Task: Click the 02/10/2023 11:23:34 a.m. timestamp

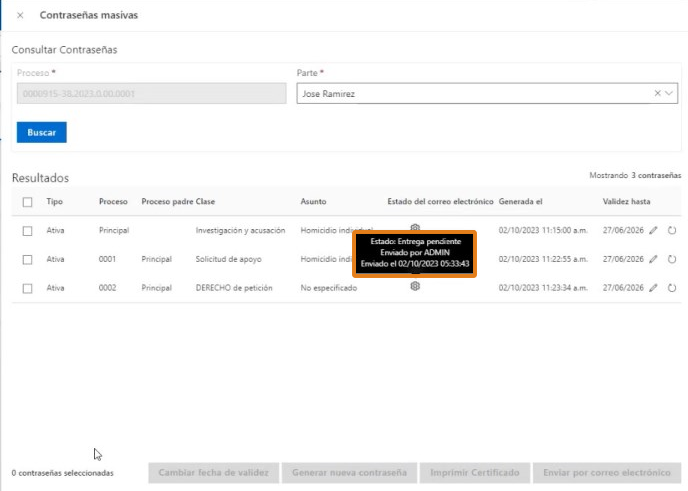Action: coord(543,288)
